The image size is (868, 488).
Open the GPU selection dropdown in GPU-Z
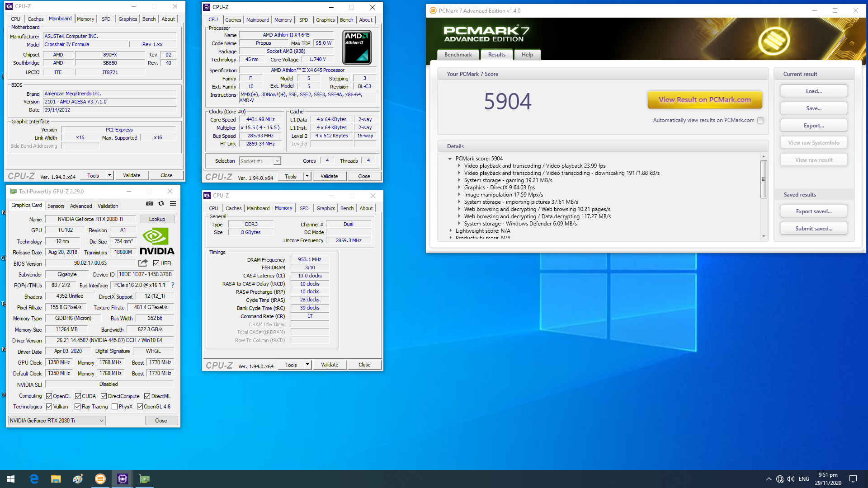[x=57, y=421]
